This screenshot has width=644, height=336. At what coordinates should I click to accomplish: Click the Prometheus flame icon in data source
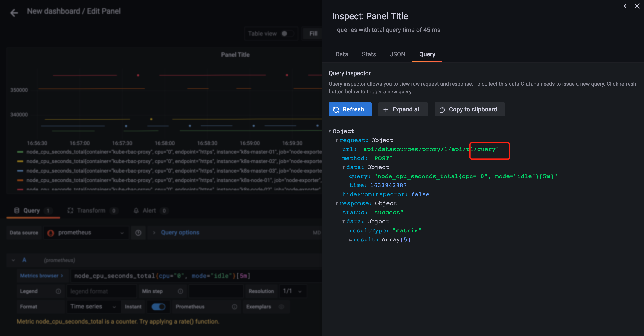pyautogui.click(x=51, y=233)
